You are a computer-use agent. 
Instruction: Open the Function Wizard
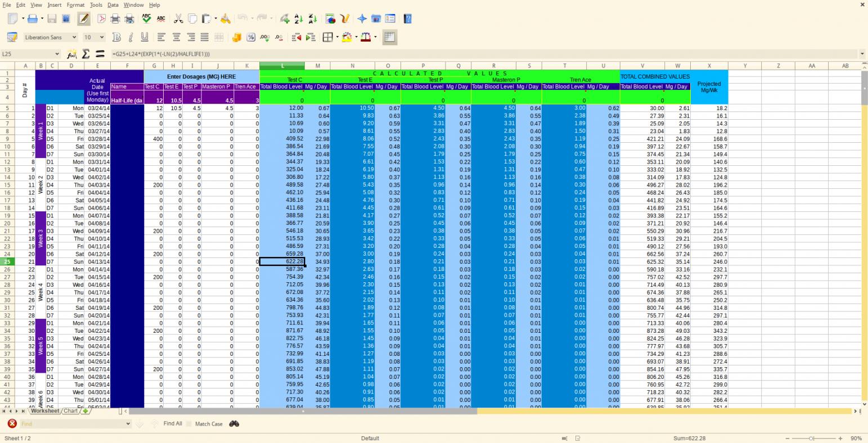pyautogui.click(x=71, y=54)
